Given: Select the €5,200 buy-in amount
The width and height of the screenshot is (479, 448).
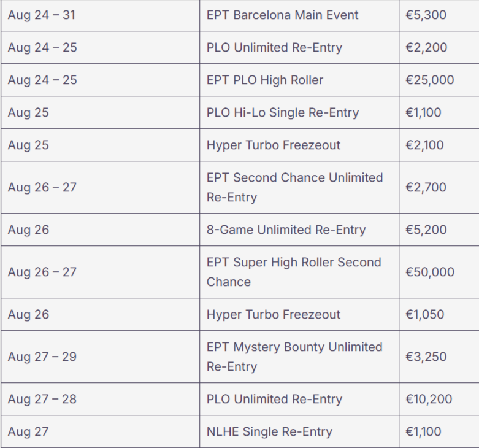Looking at the screenshot, I should point(426,230).
